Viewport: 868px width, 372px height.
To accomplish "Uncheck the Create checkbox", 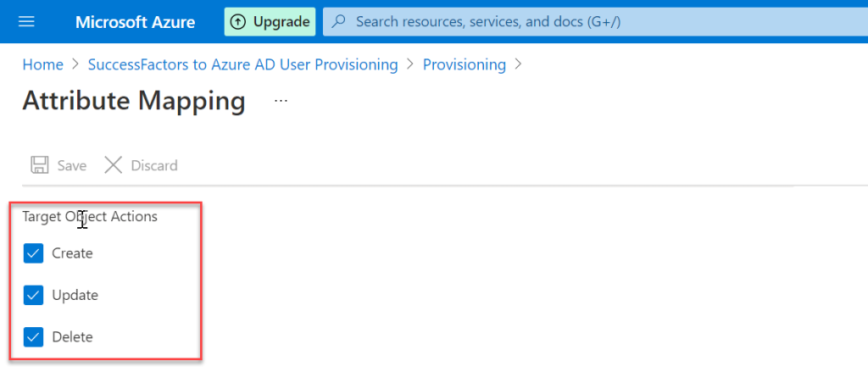I will click(x=33, y=253).
